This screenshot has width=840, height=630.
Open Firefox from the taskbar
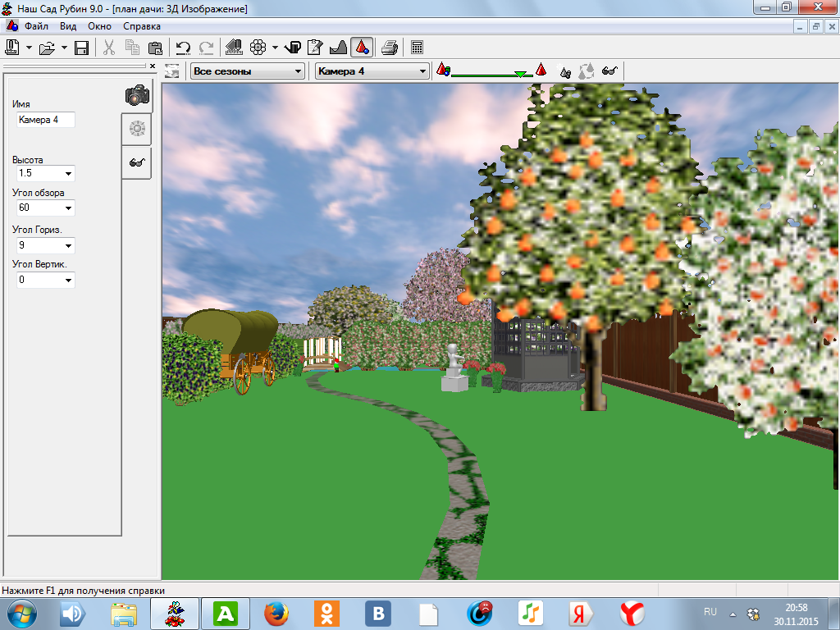tap(277, 613)
